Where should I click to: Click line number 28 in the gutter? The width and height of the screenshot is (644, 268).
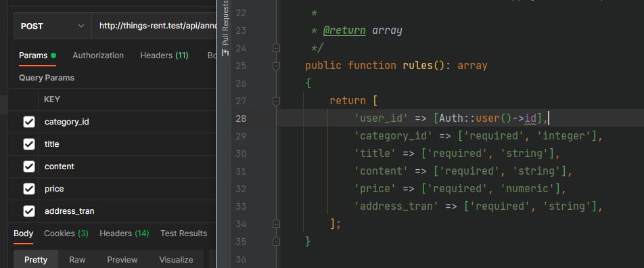(x=241, y=118)
